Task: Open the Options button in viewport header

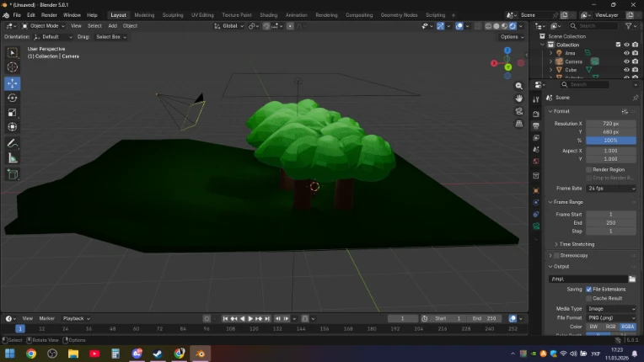Action: pyautogui.click(x=513, y=37)
